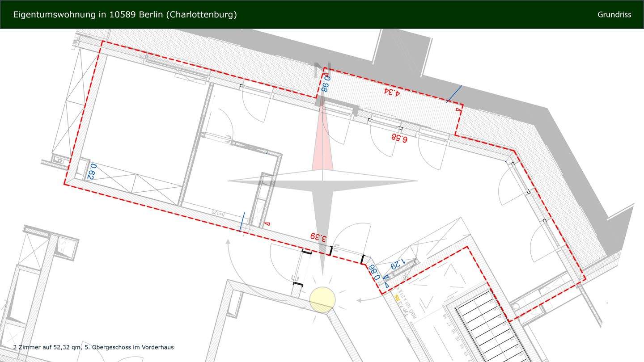The image size is (644, 362).
Task: Select the 6.58 dimension label
Action: point(399,138)
